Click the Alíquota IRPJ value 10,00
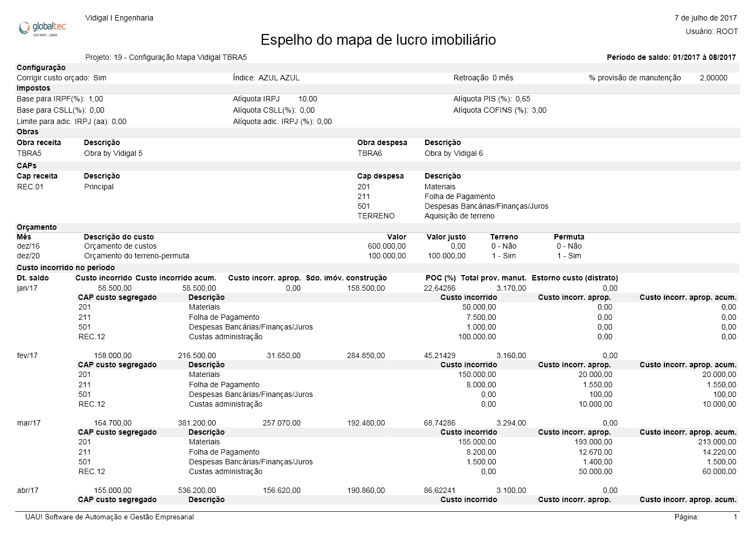 pyautogui.click(x=308, y=99)
